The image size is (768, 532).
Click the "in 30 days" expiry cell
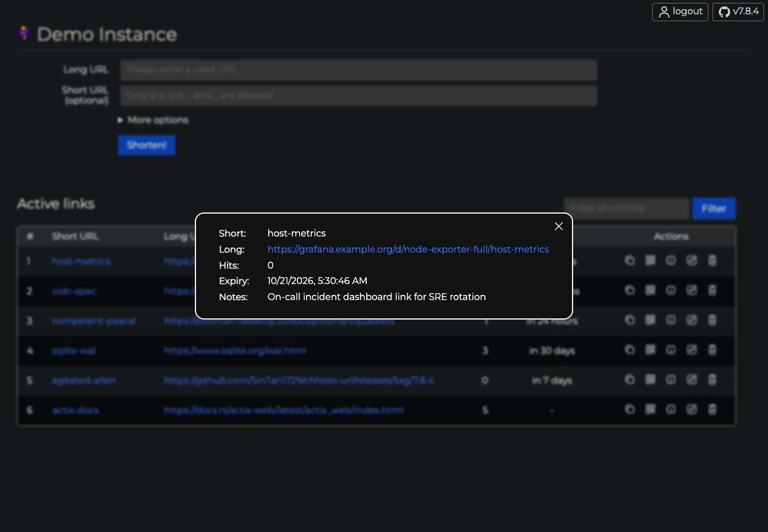coord(552,350)
